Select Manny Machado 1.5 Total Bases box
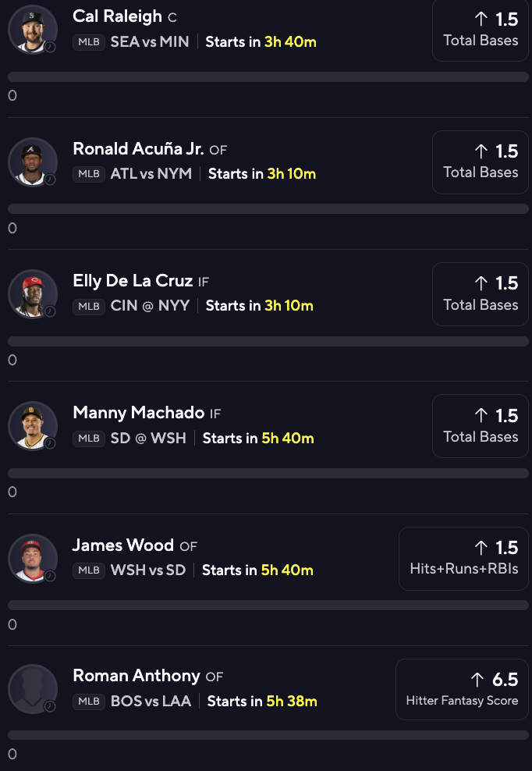The image size is (532, 771). tap(481, 426)
